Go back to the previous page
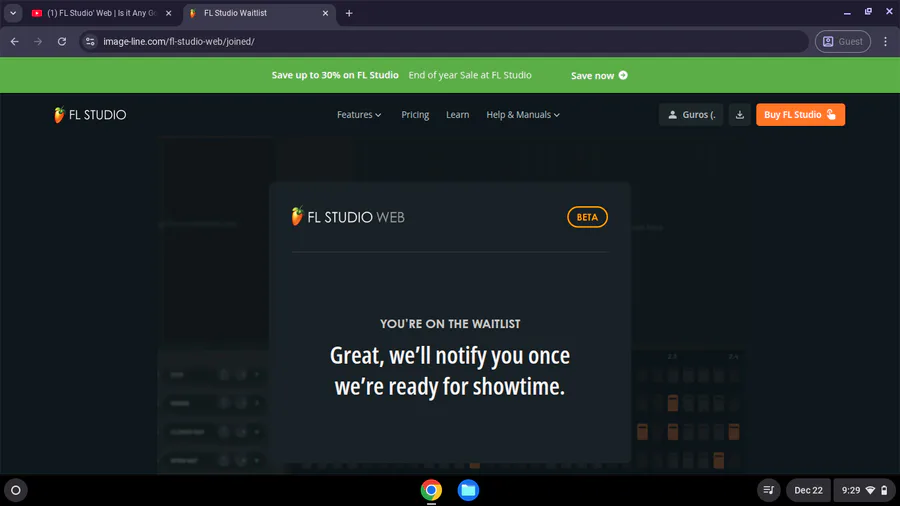Screen dimensions: 900x506 15,41
